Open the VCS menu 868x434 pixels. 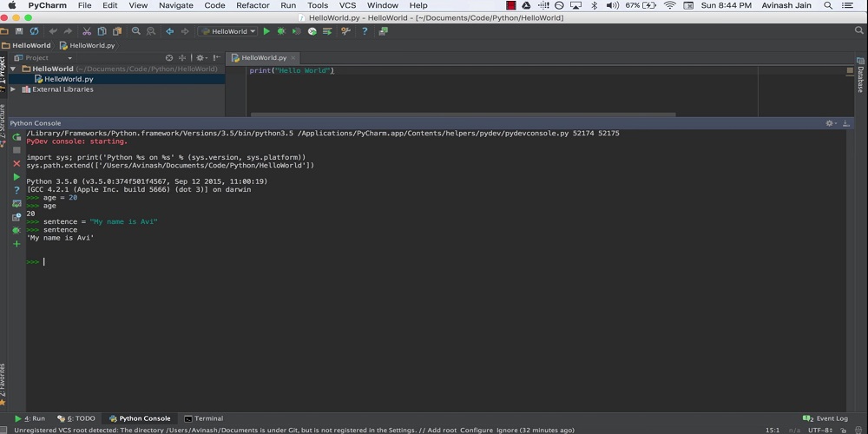[x=348, y=5]
